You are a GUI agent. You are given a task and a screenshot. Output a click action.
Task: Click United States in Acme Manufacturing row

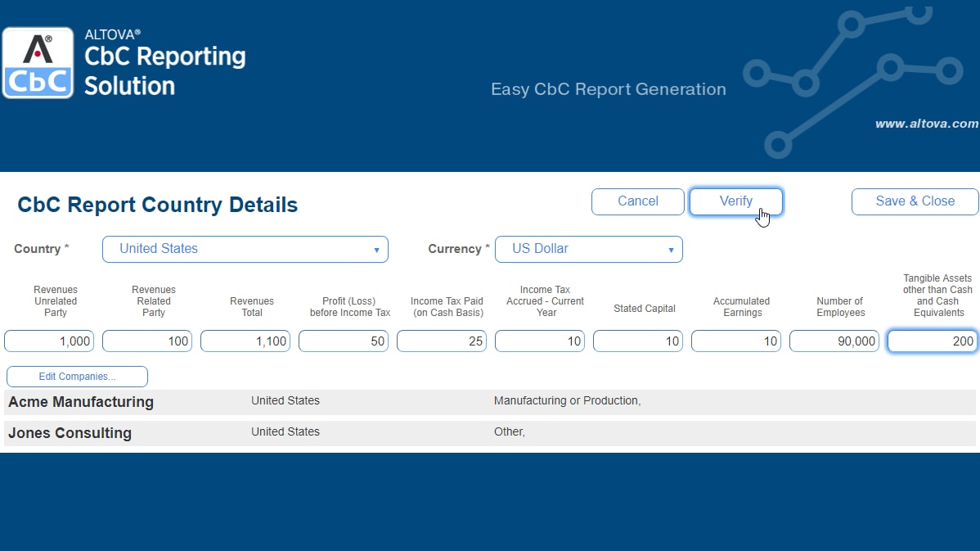(x=285, y=401)
